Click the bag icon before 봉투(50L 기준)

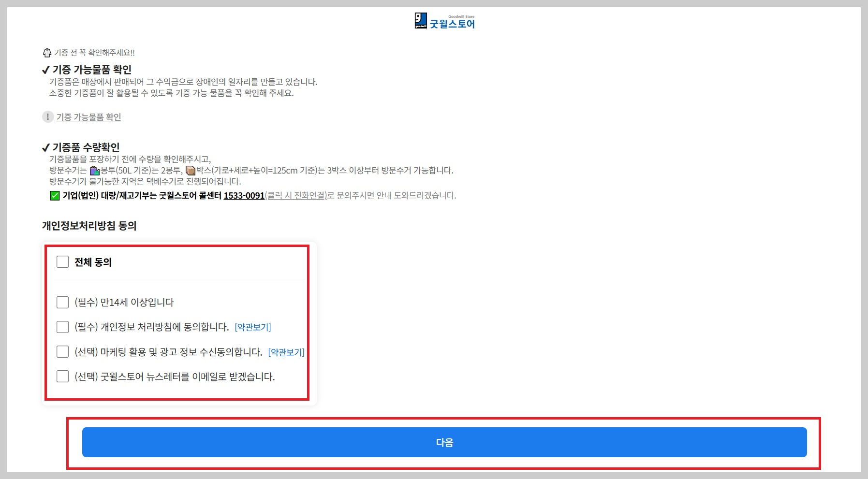pyautogui.click(x=95, y=171)
